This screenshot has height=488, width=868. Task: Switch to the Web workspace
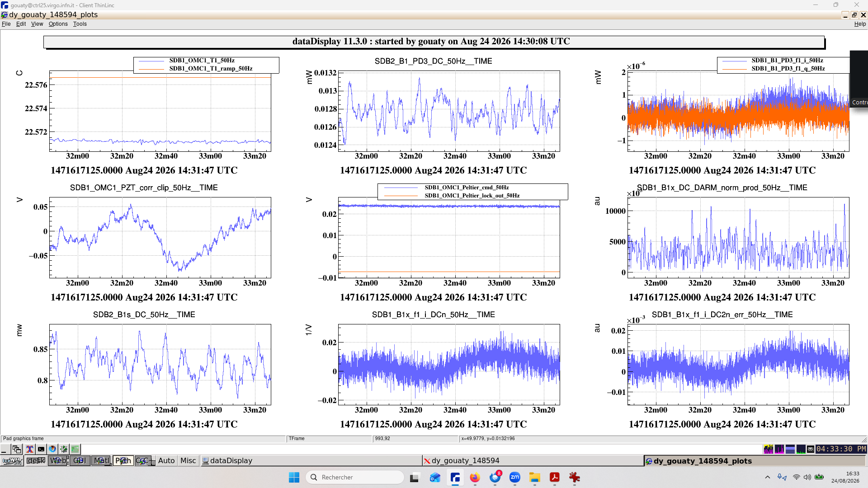point(58,460)
